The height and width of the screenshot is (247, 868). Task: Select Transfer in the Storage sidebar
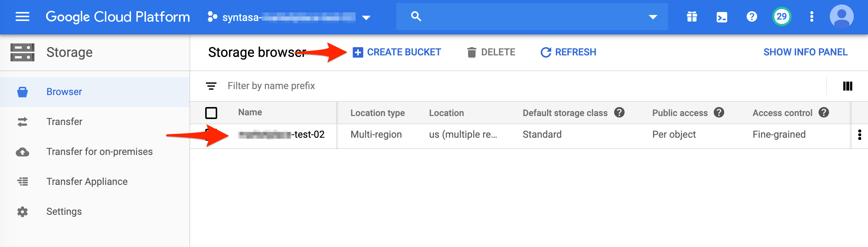click(64, 122)
